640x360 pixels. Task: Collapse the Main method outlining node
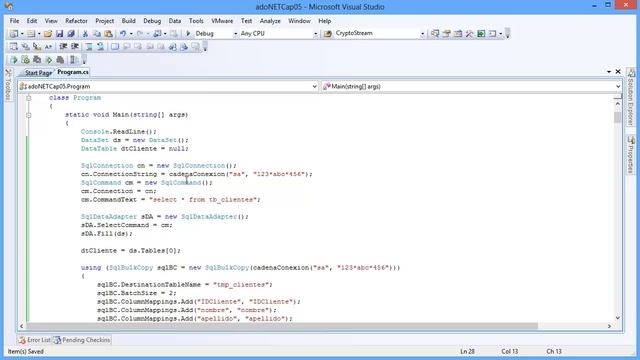29,115
